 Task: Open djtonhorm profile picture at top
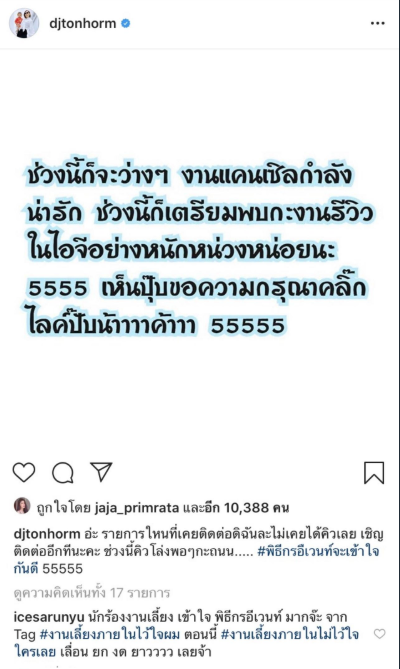coord(24,23)
